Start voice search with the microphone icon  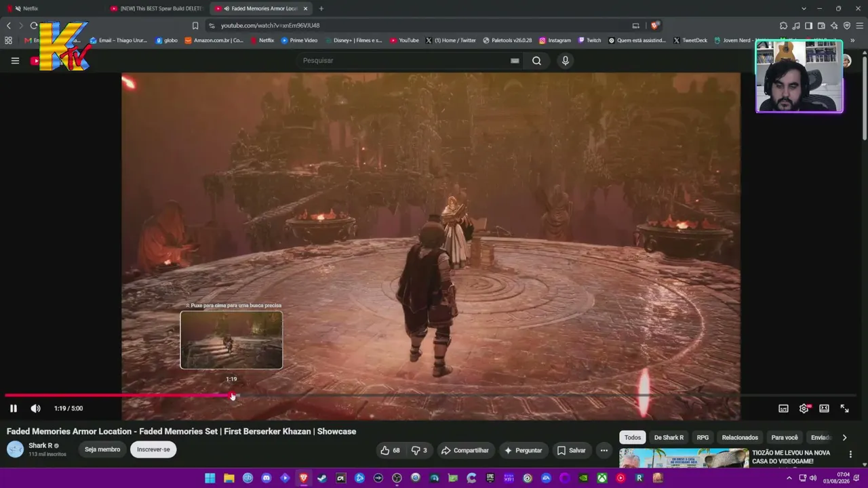point(565,60)
